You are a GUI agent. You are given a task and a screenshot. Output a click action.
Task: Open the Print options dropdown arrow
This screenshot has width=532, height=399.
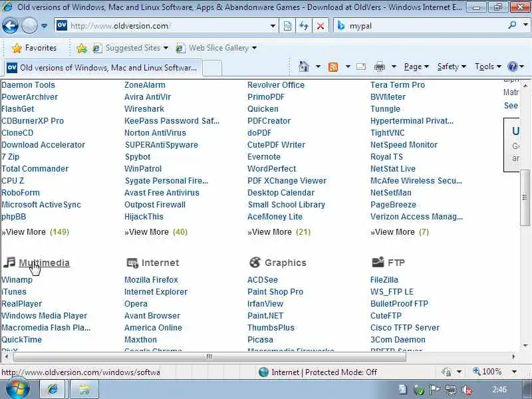point(394,66)
